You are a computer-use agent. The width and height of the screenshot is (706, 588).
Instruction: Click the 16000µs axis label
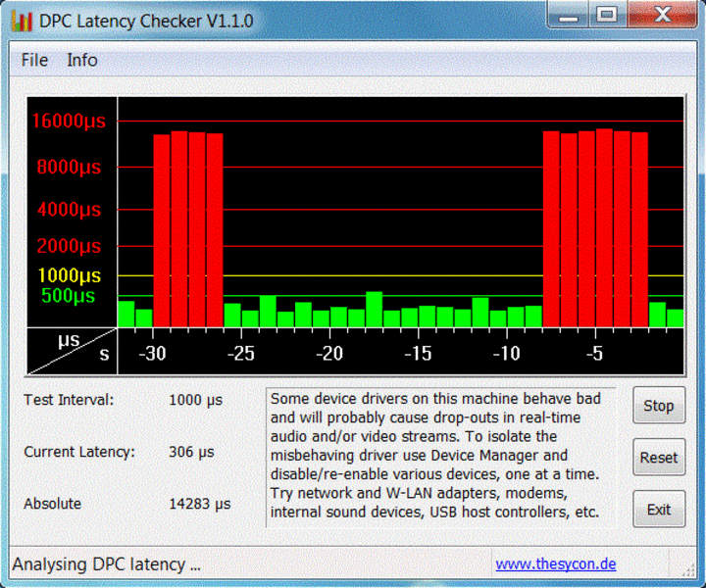click(x=69, y=121)
